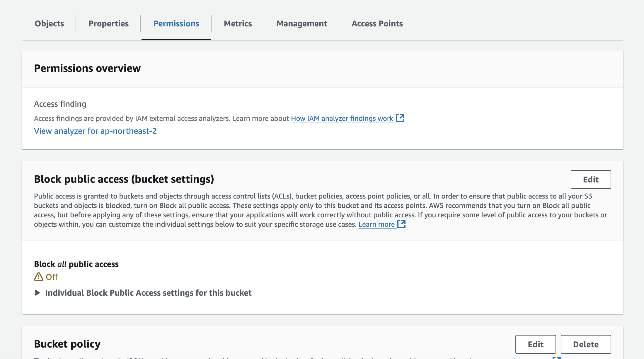Click external link icon beside Learn more
This screenshot has height=359, width=644.
point(401,224)
